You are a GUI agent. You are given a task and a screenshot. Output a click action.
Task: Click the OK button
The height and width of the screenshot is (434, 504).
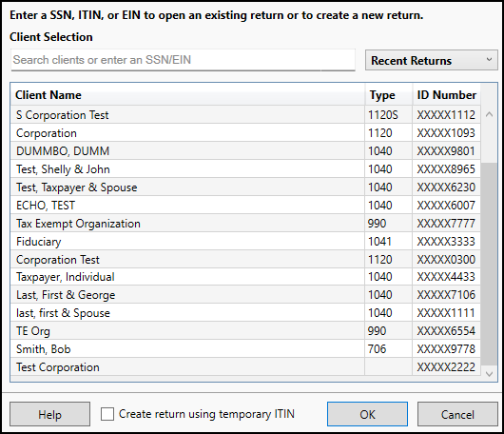tap(367, 414)
